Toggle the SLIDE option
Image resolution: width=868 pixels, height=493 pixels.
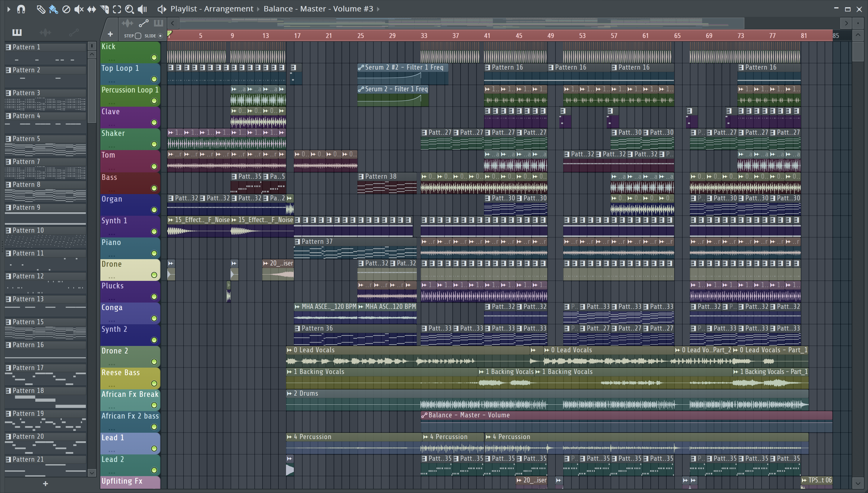160,36
